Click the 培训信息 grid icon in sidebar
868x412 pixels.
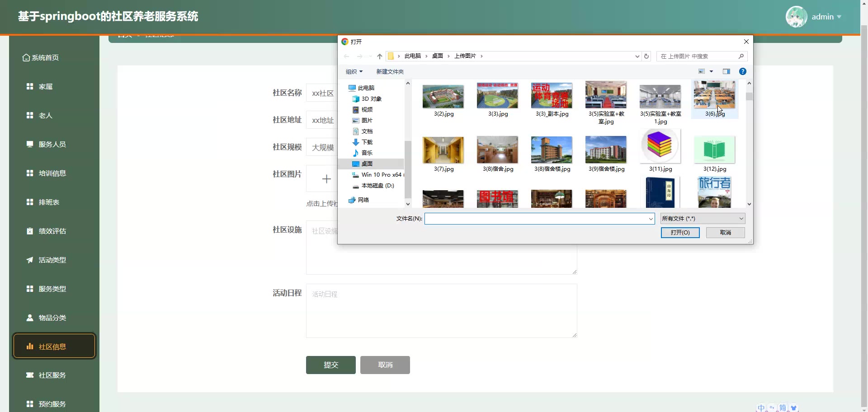coord(30,173)
